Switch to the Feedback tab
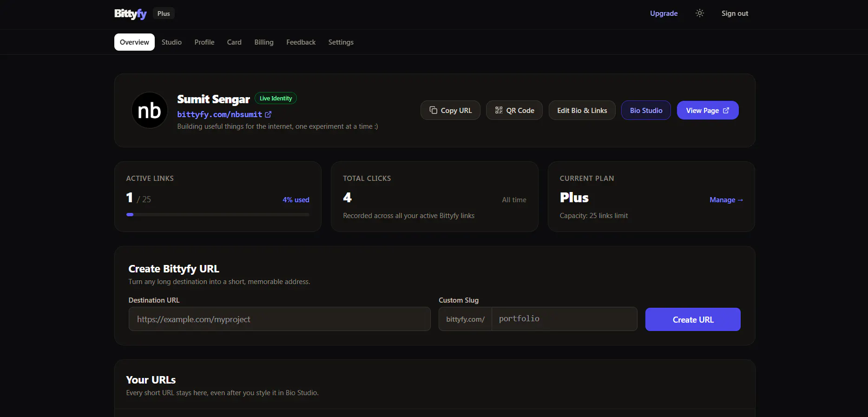This screenshot has height=417, width=868. click(301, 42)
